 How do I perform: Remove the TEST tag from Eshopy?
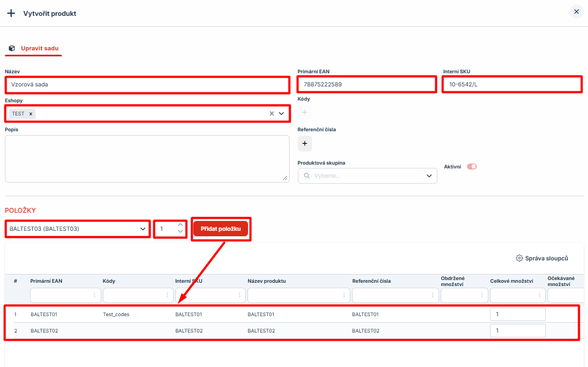(x=31, y=114)
